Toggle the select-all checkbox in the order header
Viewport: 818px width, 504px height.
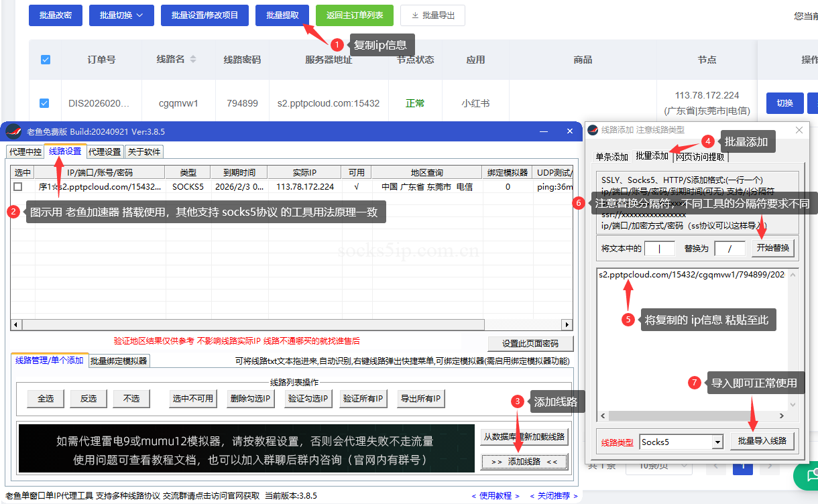[45, 59]
